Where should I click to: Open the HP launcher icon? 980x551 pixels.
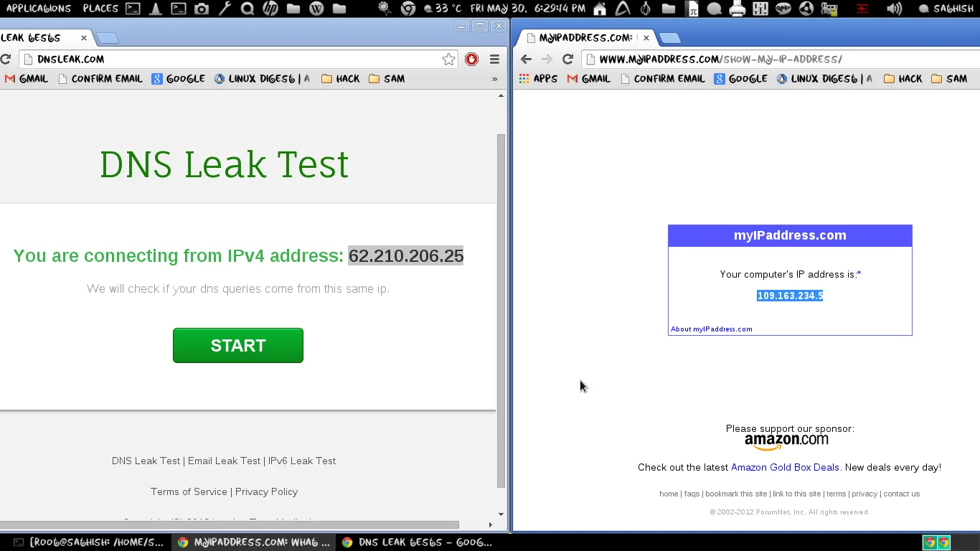tap(270, 9)
